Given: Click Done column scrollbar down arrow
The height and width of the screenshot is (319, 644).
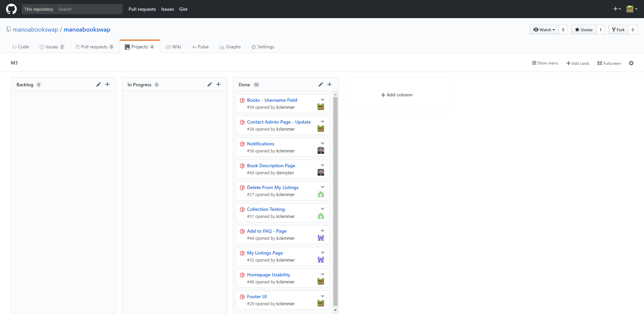Looking at the screenshot, I should [335, 310].
